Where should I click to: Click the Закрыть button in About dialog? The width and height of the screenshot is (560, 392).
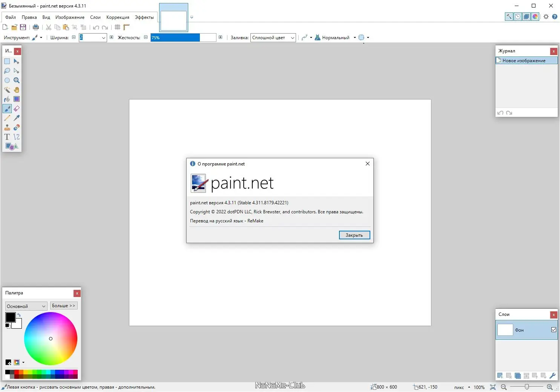(354, 235)
